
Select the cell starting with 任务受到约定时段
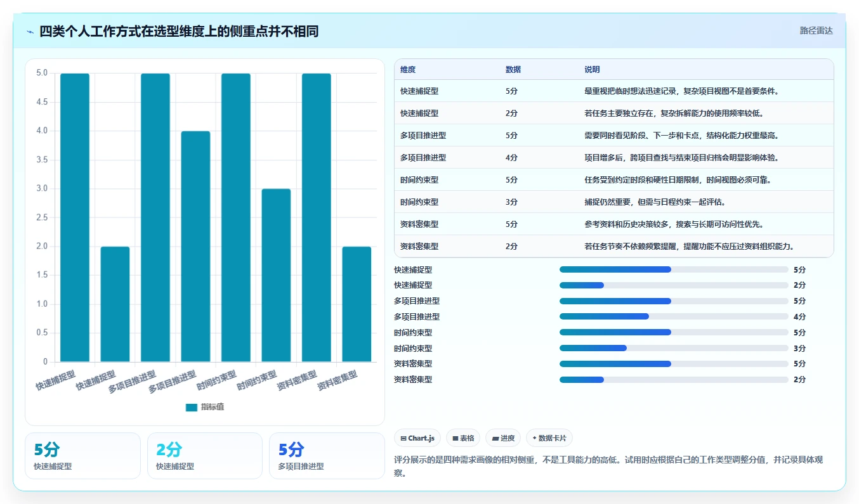click(705, 179)
